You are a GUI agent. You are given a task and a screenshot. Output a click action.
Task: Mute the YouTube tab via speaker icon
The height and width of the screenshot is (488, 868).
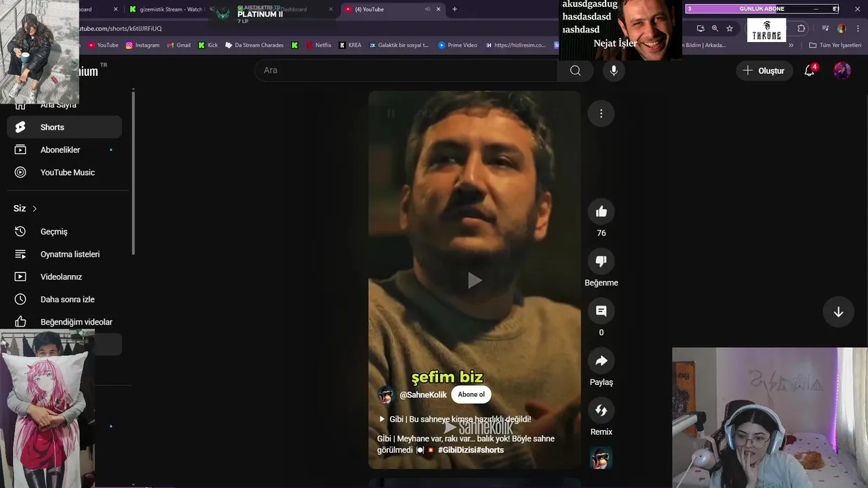click(x=427, y=9)
